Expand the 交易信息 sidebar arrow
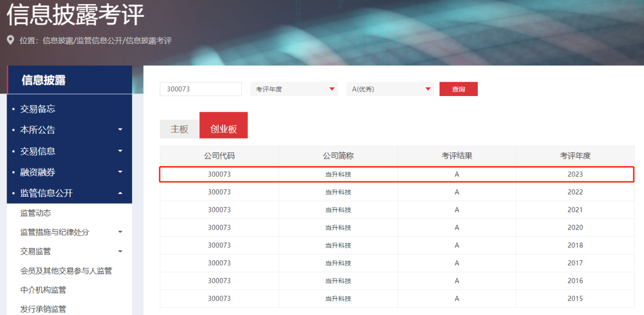The width and height of the screenshot is (644, 315). [x=120, y=151]
